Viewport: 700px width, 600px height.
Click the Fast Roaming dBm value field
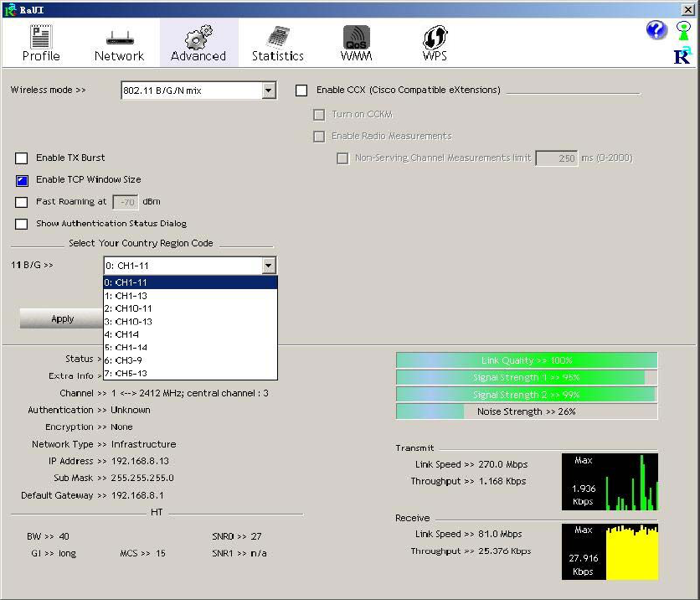pyautogui.click(x=126, y=203)
